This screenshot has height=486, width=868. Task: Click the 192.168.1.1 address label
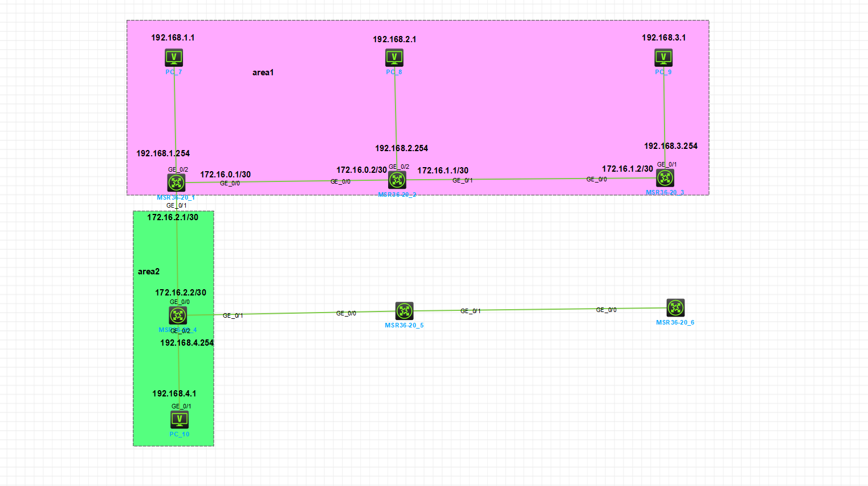coord(173,38)
